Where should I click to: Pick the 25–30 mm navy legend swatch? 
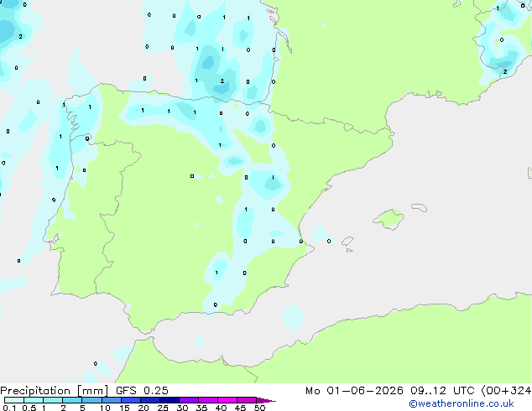click(169, 400)
